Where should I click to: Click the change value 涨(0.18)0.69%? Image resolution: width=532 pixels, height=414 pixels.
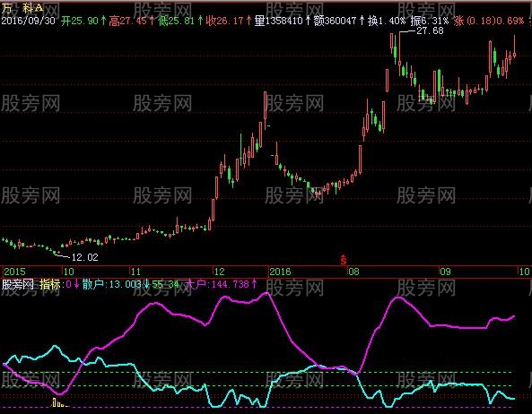pos(489,21)
